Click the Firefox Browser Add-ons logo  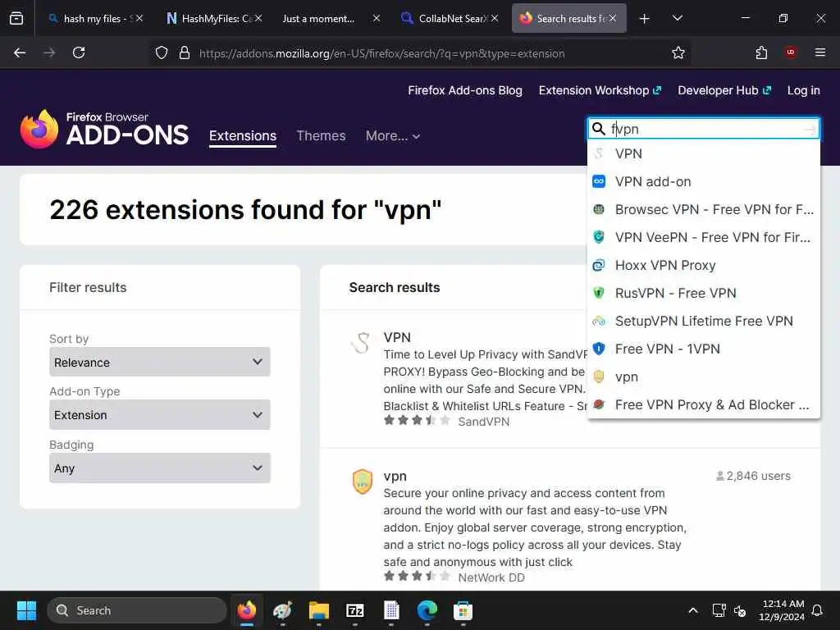pos(104,130)
